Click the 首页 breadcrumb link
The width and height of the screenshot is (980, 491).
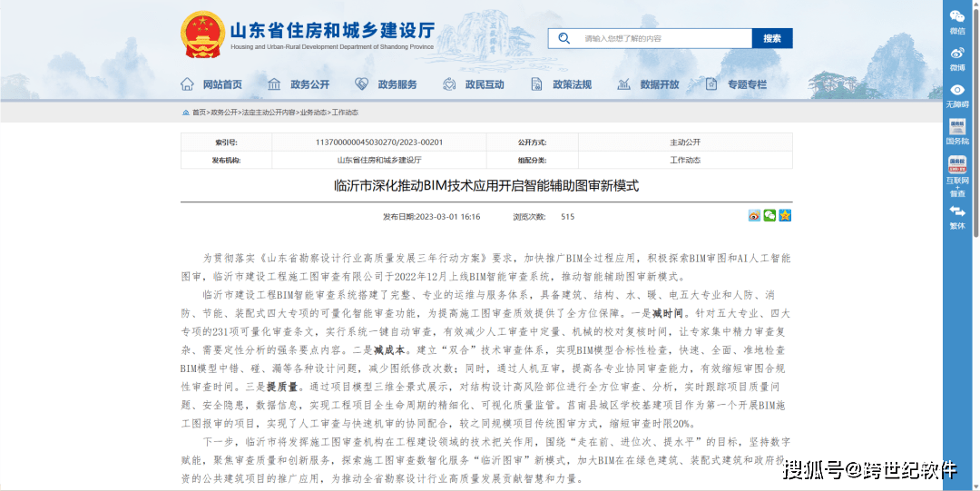(x=199, y=113)
